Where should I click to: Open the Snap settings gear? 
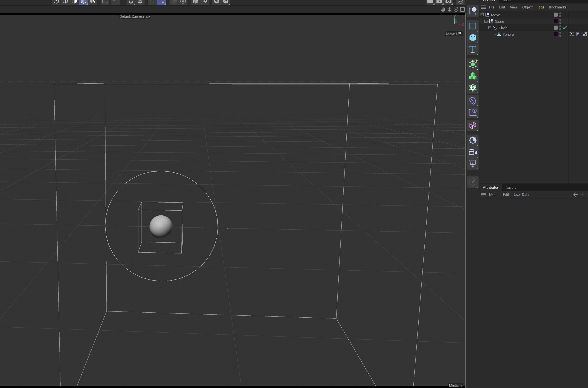click(140, 2)
